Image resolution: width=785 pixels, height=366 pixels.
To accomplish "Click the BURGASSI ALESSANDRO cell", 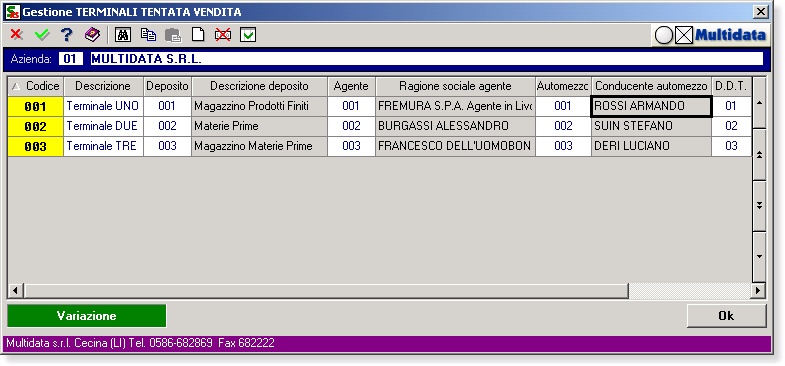I will click(x=456, y=126).
